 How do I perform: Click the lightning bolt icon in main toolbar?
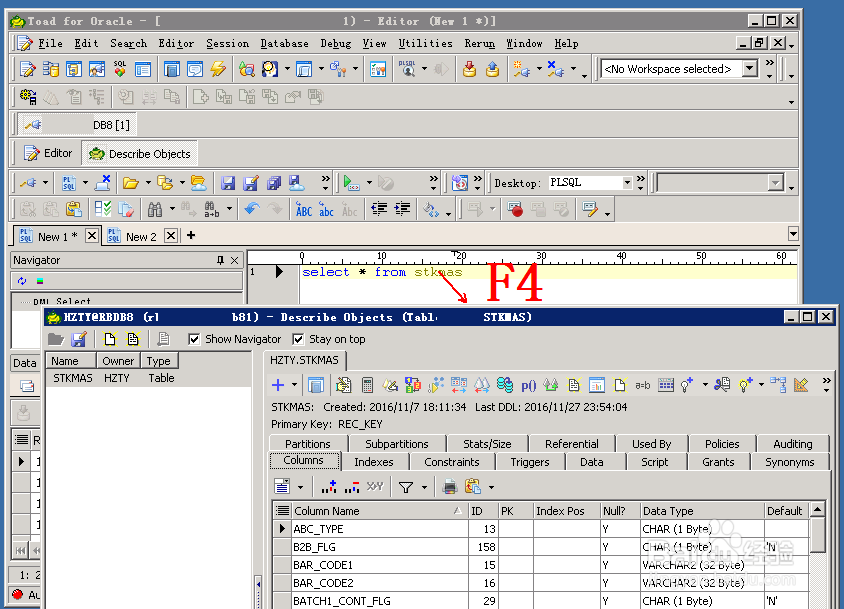coord(218,69)
